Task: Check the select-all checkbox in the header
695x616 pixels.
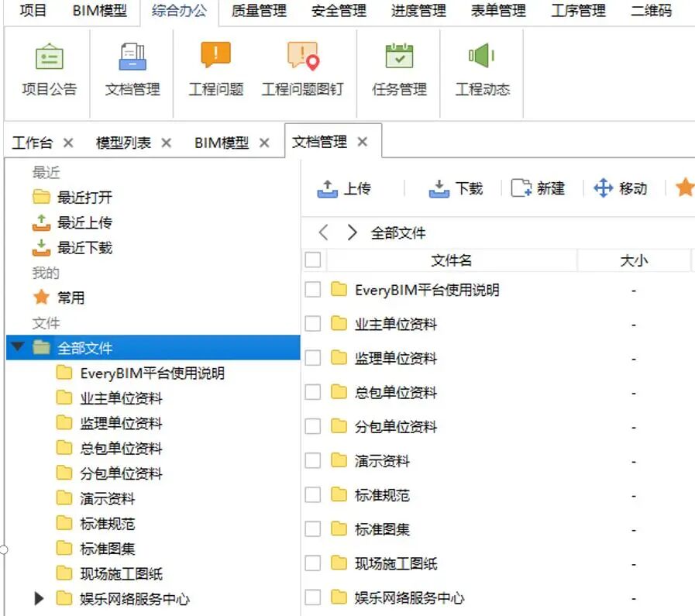Action: tap(314, 260)
